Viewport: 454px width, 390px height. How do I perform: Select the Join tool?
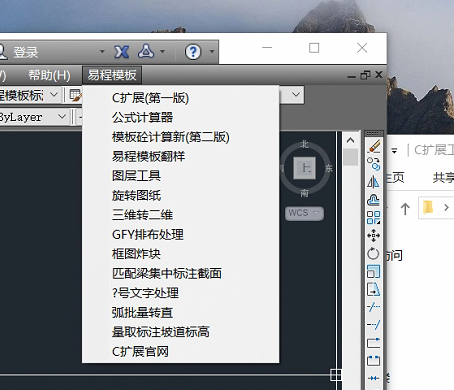pos(374,378)
